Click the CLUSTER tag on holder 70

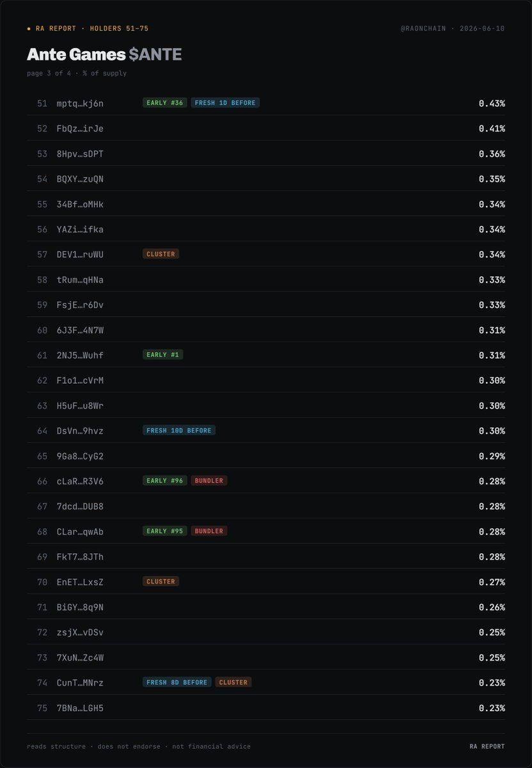pos(160,582)
